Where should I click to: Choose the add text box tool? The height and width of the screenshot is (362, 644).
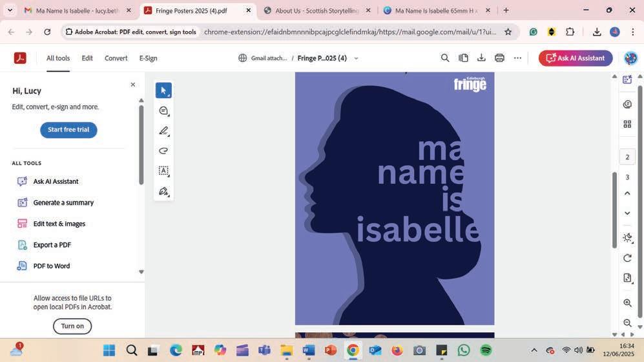(x=163, y=171)
